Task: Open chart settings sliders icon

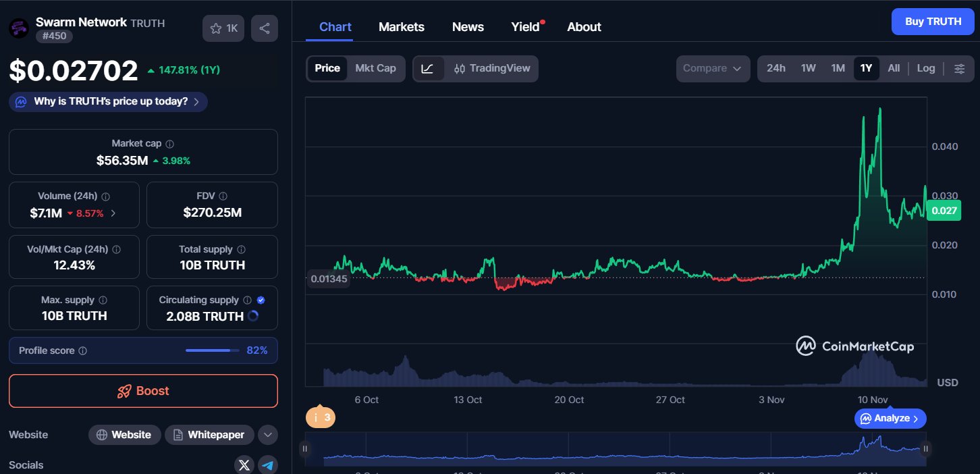Action: pos(959,68)
